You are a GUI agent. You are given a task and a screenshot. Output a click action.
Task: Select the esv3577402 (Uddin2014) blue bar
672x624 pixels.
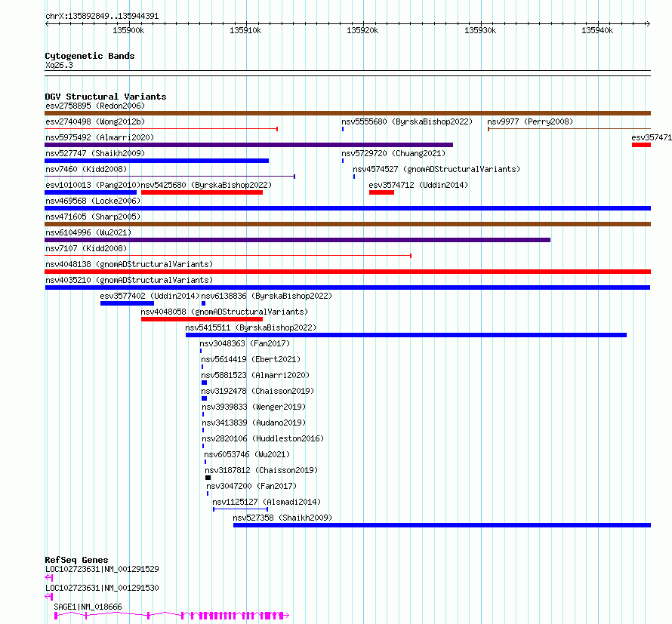click(x=127, y=303)
